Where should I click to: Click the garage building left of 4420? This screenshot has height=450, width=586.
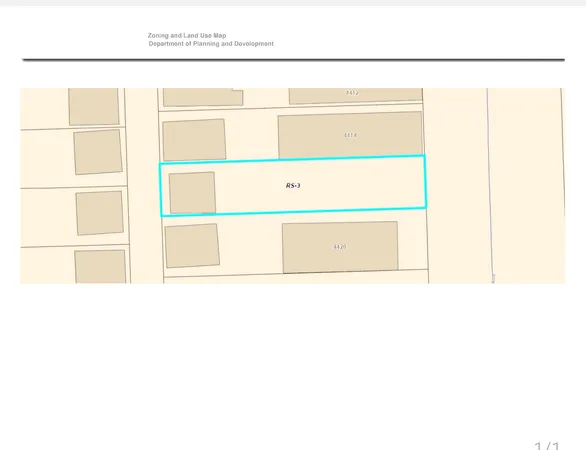(192, 246)
